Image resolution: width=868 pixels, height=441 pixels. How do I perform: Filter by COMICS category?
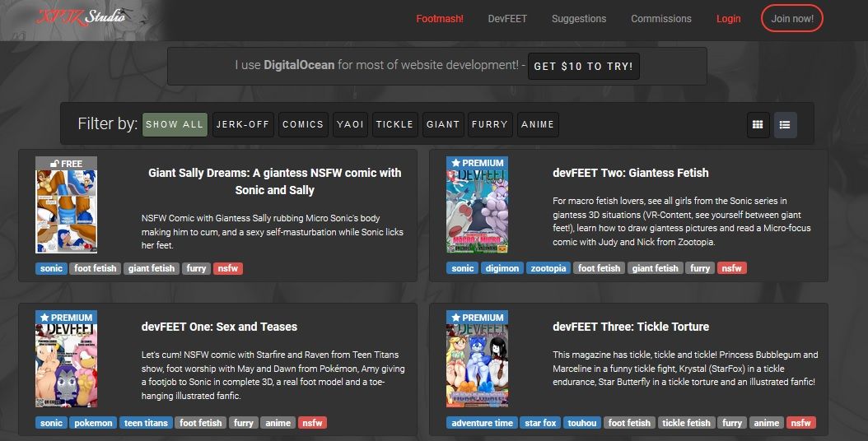click(x=303, y=124)
